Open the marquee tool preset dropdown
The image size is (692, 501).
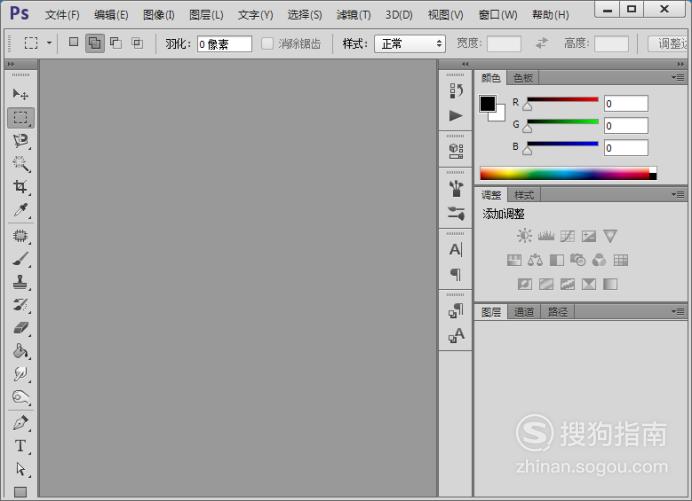pyautogui.click(x=49, y=43)
